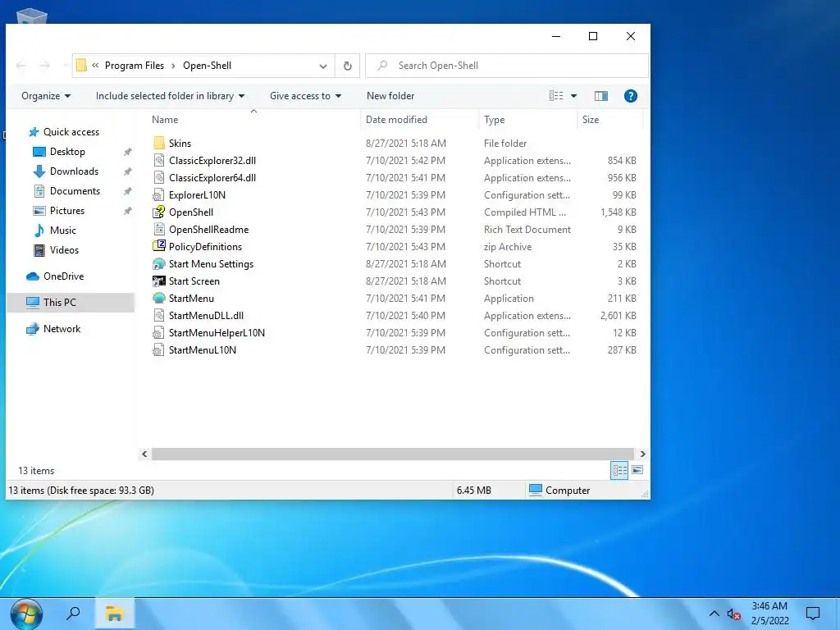This screenshot has width=840, height=630.
Task: Click Open-Shell in the address breadcrumb
Action: [208, 66]
